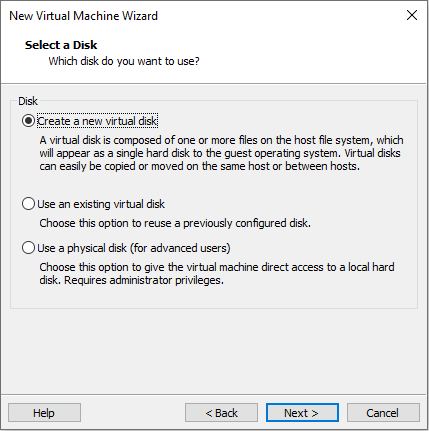Viewport: 429px width, 431px height.
Task: Return to the previous step with Back
Action: pyautogui.click(x=221, y=413)
